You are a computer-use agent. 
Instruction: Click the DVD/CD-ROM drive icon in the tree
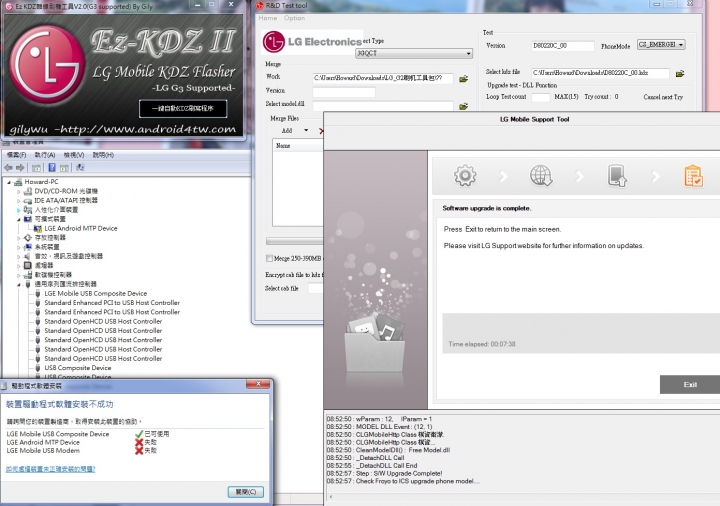click(28, 191)
